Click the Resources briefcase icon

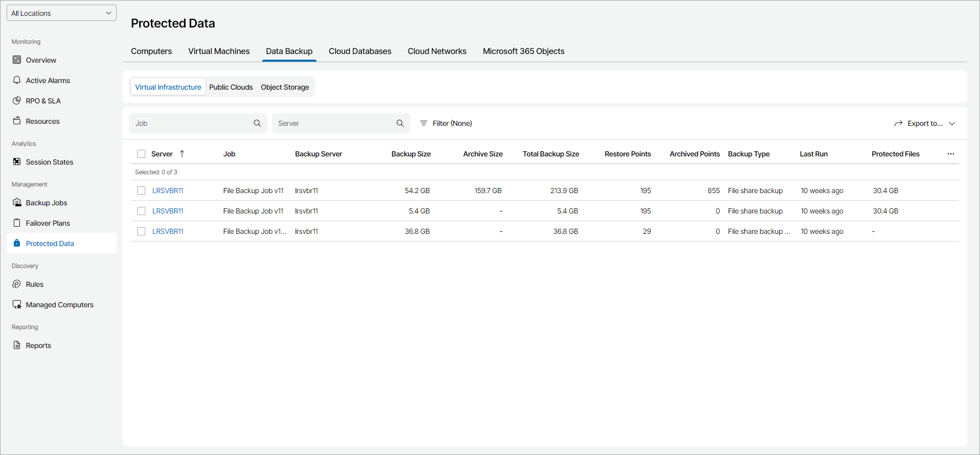point(17,121)
